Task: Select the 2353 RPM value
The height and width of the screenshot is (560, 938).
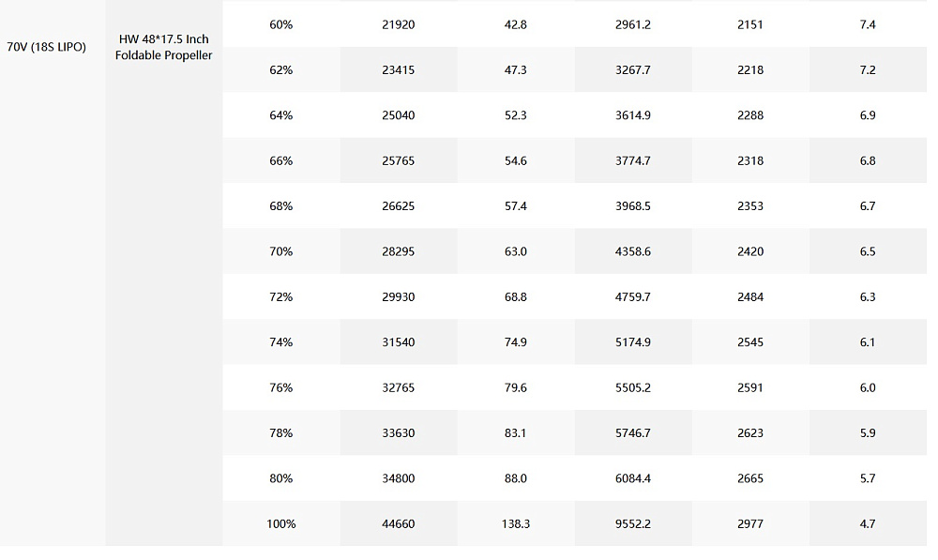Action: [749, 206]
